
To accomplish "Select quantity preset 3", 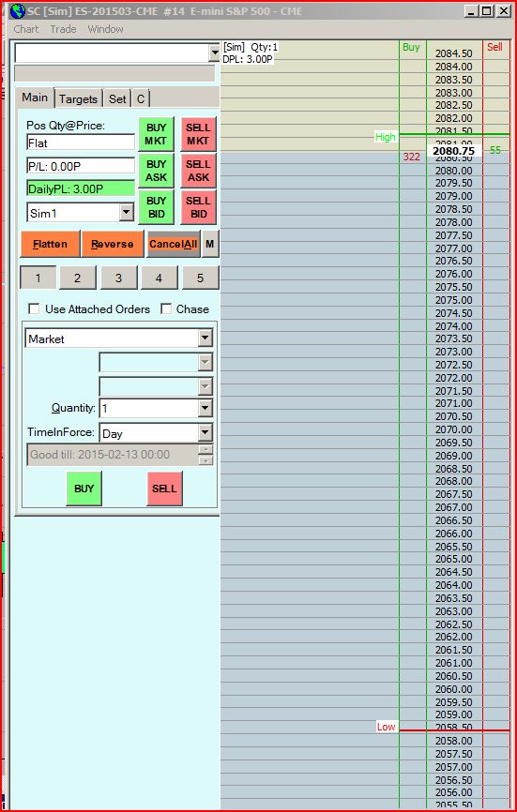I will tap(118, 278).
